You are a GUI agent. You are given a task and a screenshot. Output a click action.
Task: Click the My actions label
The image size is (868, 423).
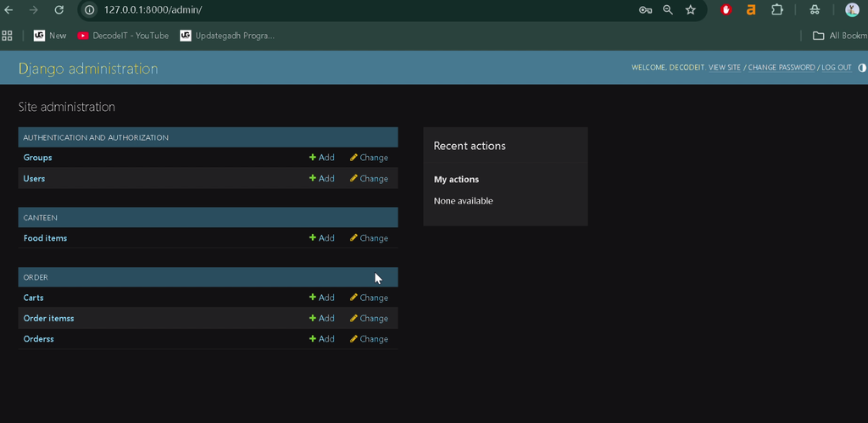tap(456, 180)
